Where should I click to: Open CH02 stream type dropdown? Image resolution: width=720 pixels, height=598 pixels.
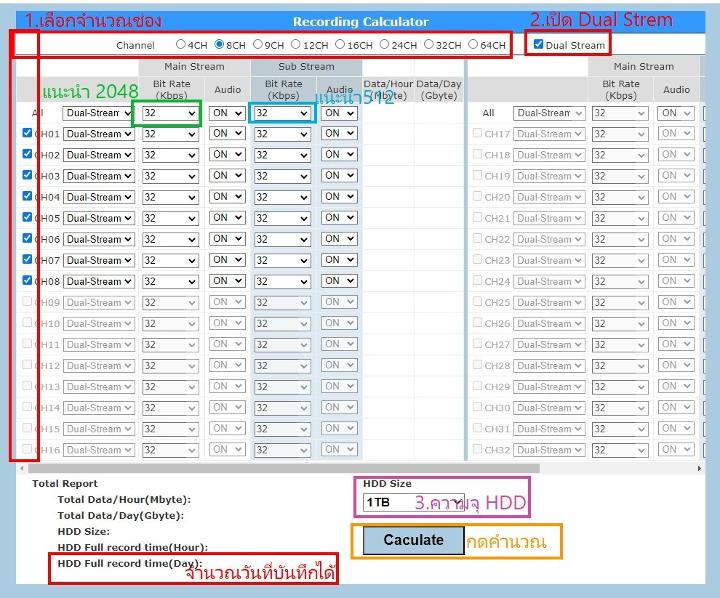click(x=98, y=155)
